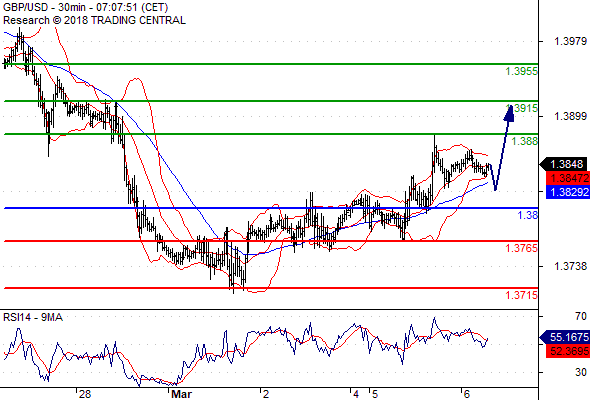
Task: Click the 1.3979 price axis label
Action: [x=570, y=41]
